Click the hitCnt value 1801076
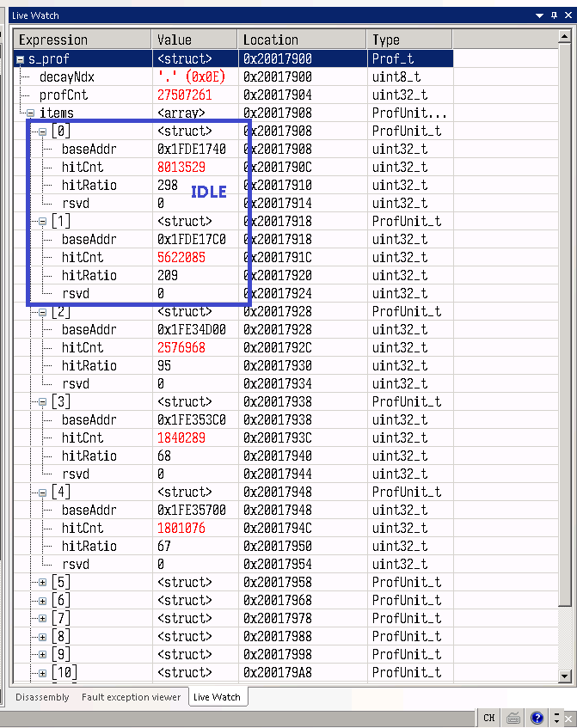Screen dimensions: 577x728 (181, 529)
